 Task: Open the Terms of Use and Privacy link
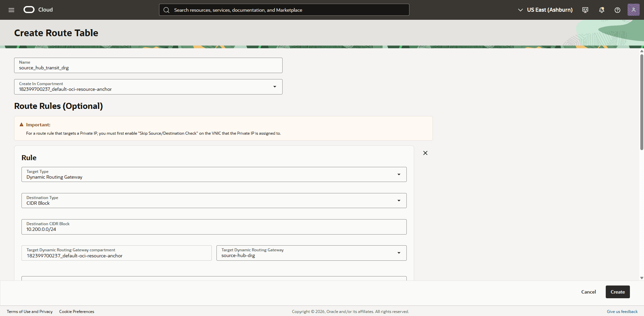click(x=30, y=312)
